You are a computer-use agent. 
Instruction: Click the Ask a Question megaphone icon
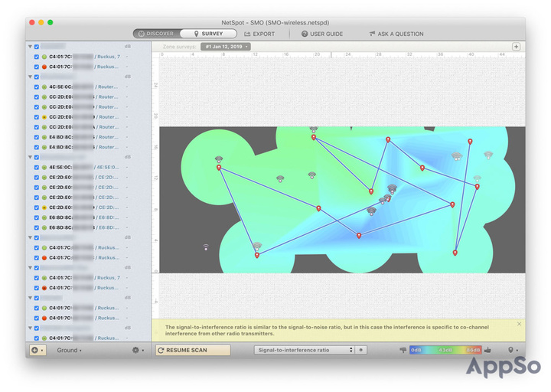click(x=372, y=34)
